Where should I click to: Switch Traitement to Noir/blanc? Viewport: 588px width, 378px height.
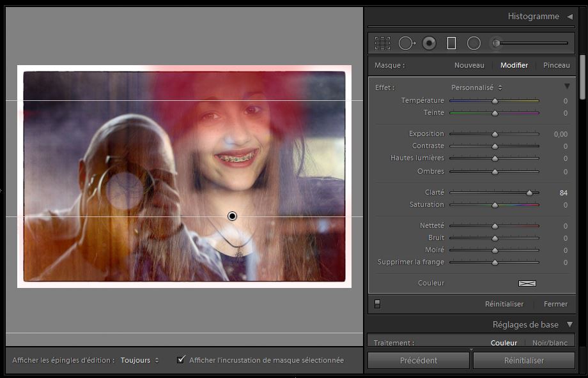coord(550,343)
